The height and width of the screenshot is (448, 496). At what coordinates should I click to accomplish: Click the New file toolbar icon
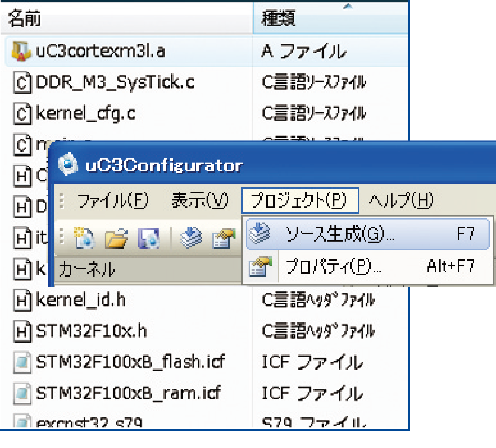click(x=84, y=238)
